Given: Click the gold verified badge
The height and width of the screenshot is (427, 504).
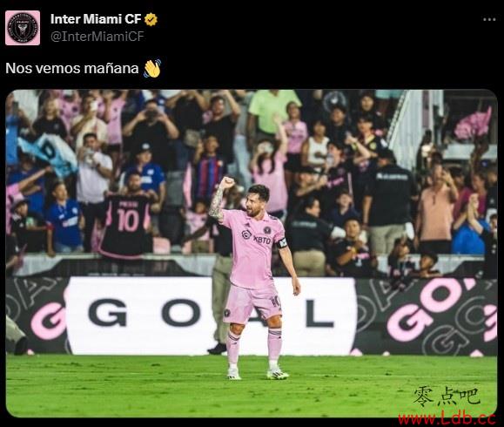Looking at the screenshot, I should (151, 19).
